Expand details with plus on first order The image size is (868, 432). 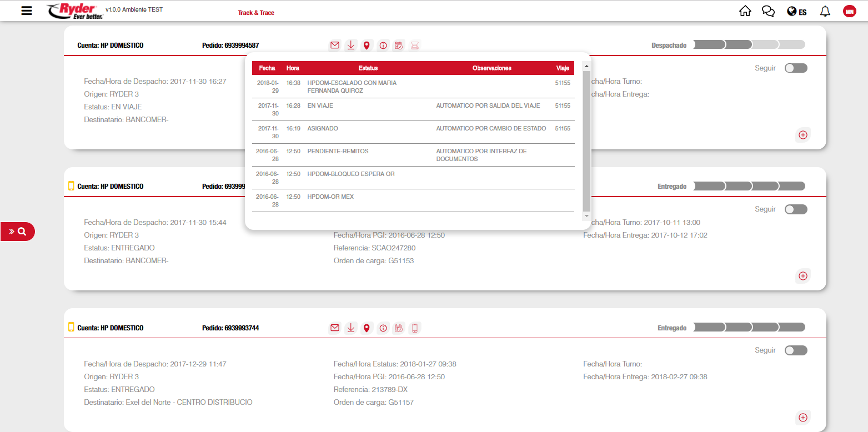(802, 135)
